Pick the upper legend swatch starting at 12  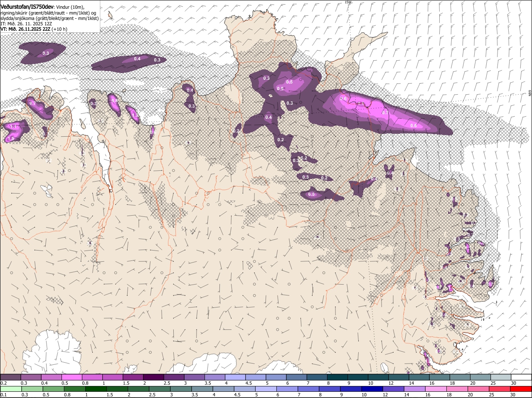[398, 377]
